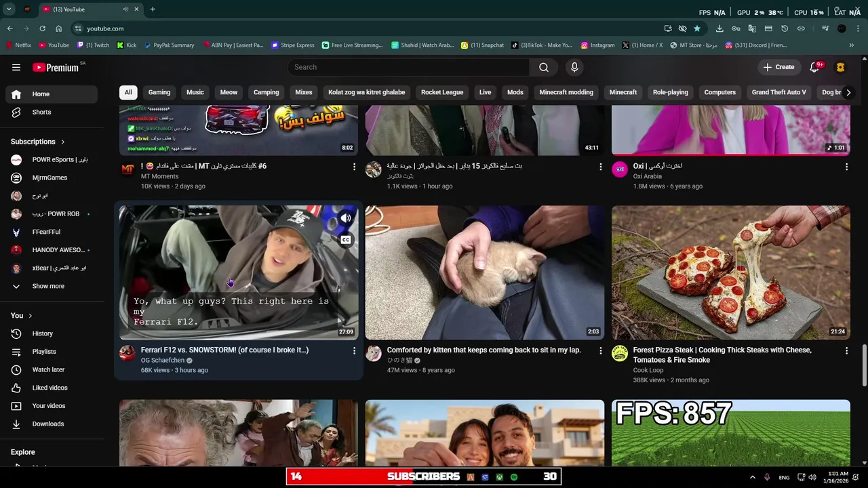Open Watch later in the sidebar
Screen dimensions: 868x488
[x=52, y=369]
